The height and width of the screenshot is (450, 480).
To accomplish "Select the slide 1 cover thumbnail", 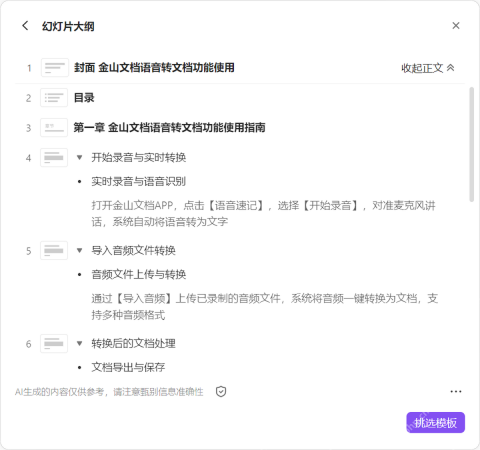I will [55, 68].
